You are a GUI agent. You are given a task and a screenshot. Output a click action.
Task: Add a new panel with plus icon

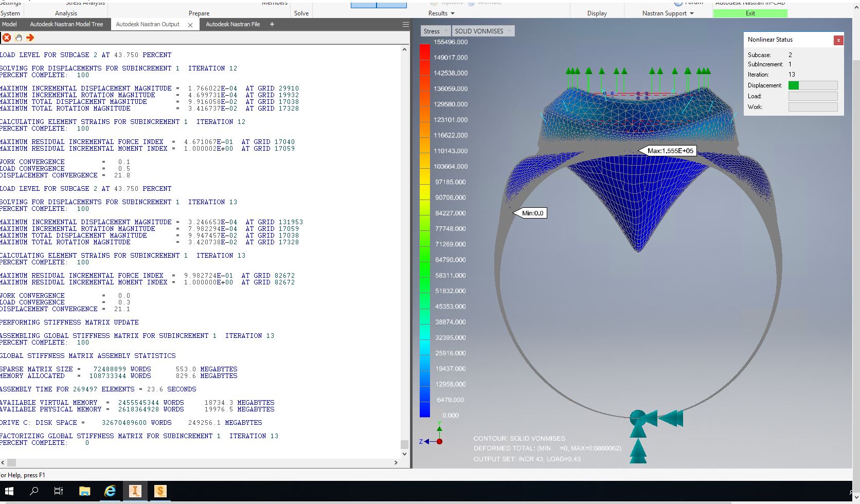pyautogui.click(x=272, y=24)
